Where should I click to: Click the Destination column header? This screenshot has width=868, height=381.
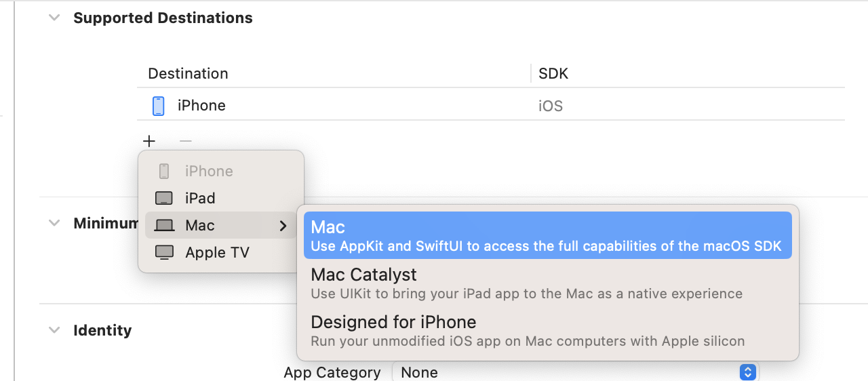click(x=188, y=73)
